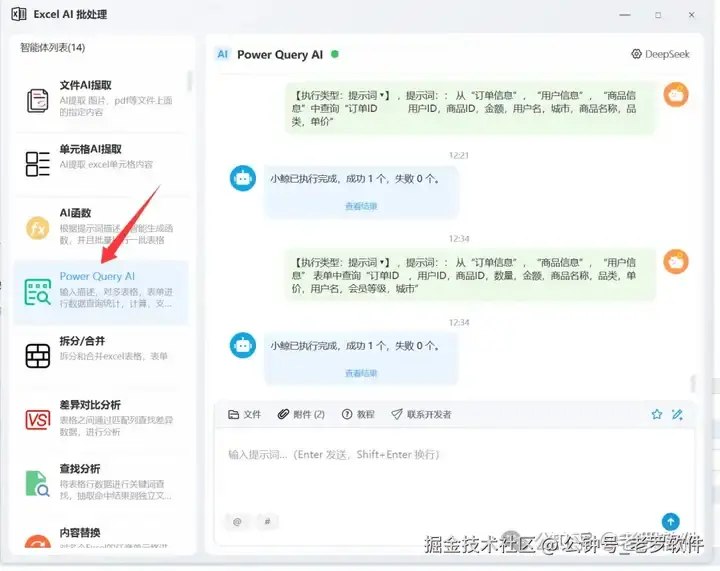Select AI函数 list item title
This screenshot has width=720, height=571.
75,213
